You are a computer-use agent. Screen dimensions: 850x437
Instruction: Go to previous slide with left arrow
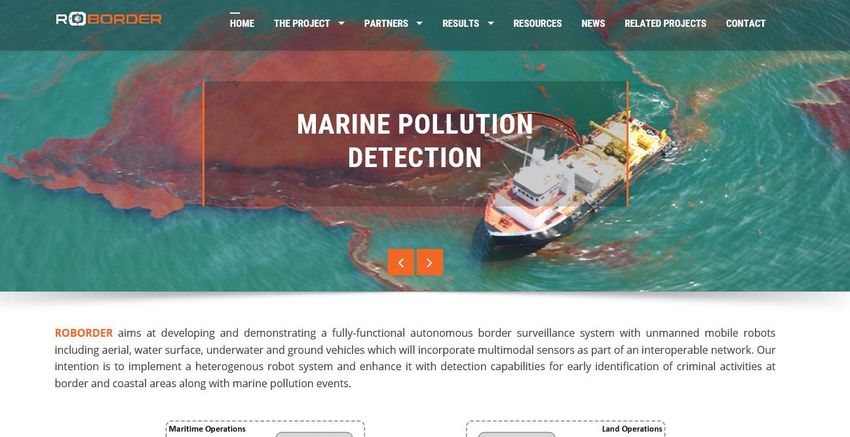tap(401, 262)
